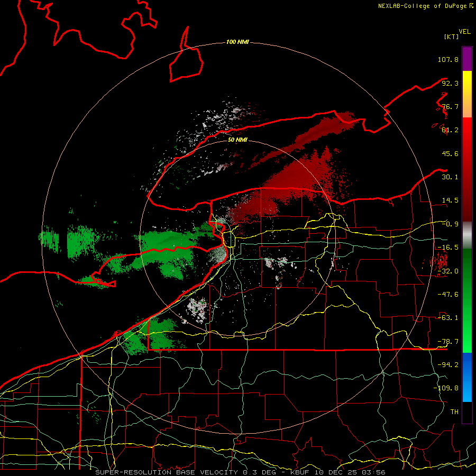Click the VEL legend title

tap(464, 32)
